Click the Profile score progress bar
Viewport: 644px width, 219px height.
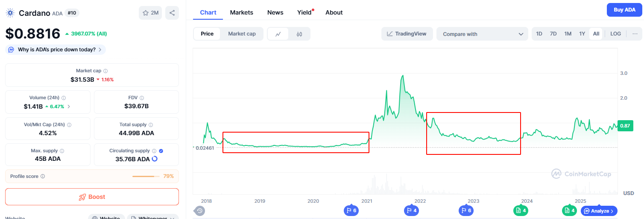145,176
